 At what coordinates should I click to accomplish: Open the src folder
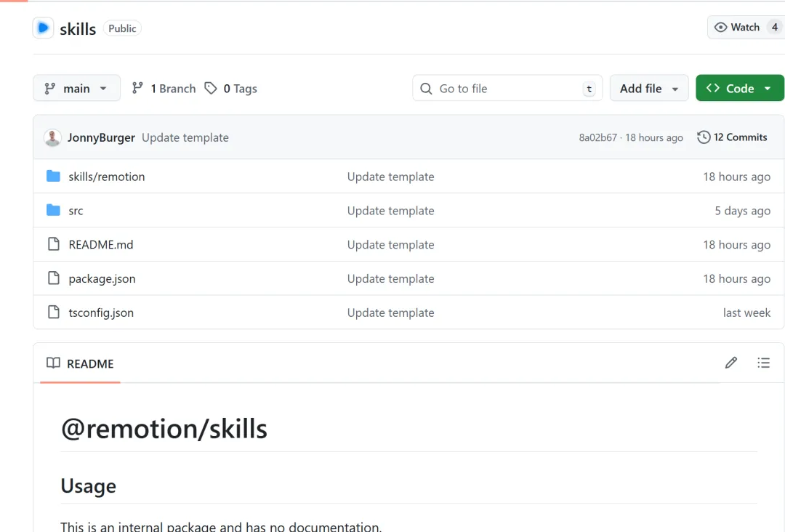click(x=76, y=211)
